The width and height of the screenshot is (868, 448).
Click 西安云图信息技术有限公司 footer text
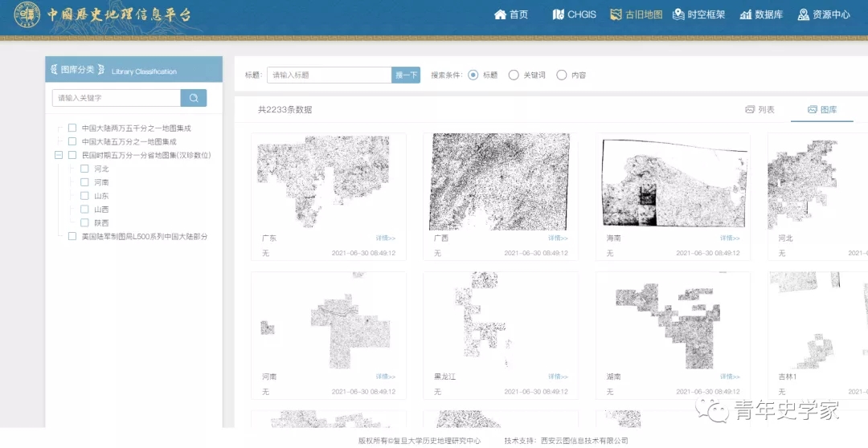click(x=584, y=441)
